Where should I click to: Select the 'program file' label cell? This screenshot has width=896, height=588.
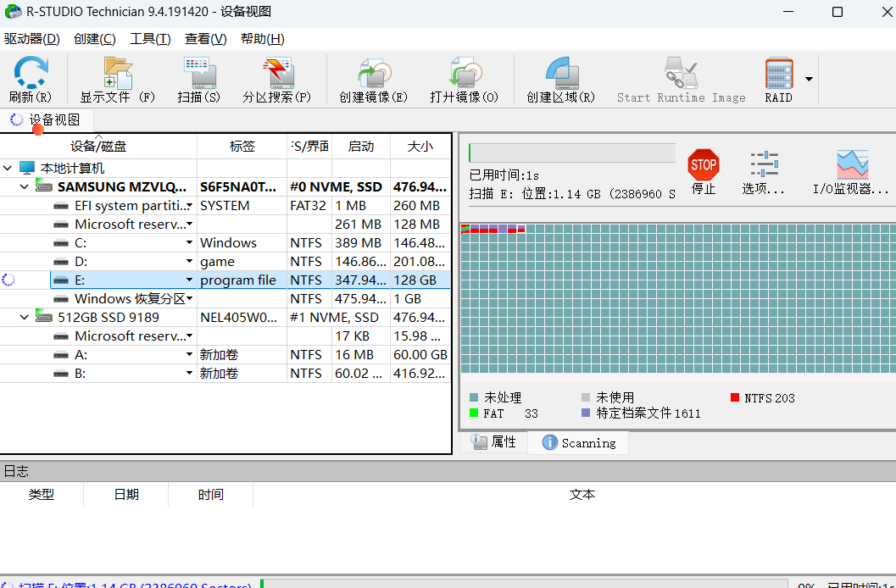[x=242, y=280]
